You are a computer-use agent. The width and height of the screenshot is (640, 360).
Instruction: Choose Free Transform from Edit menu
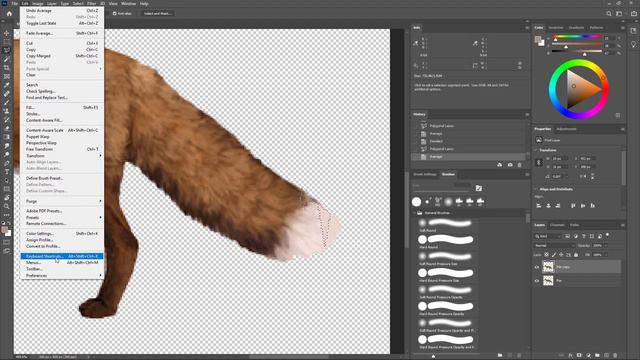[62, 149]
